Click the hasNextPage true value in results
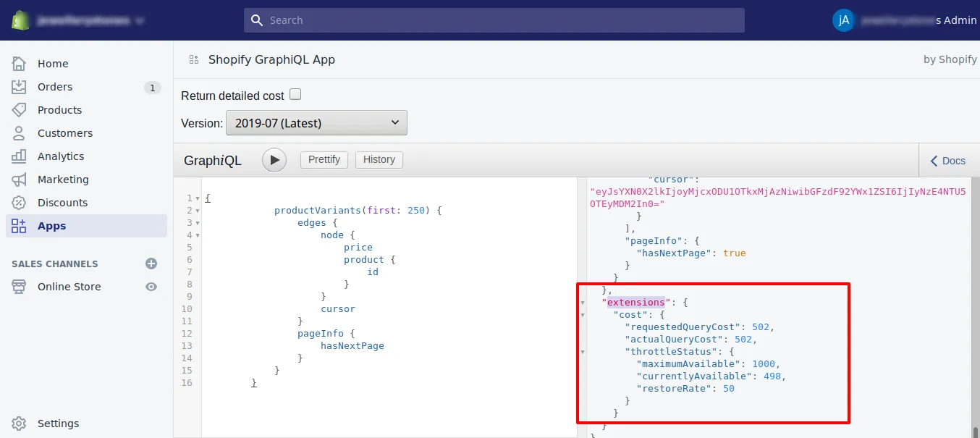The height and width of the screenshot is (438, 980). (735, 253)
